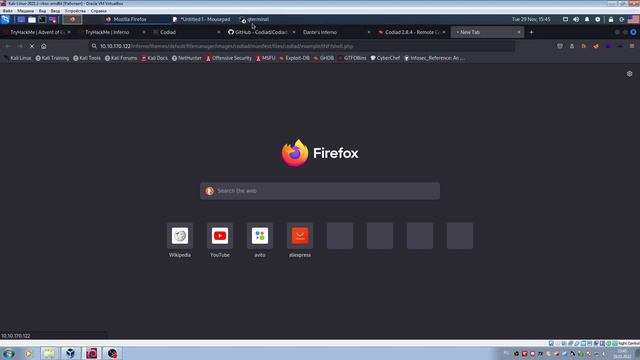Click the Search the web field

pyautogui.click(x=320, y=191)
